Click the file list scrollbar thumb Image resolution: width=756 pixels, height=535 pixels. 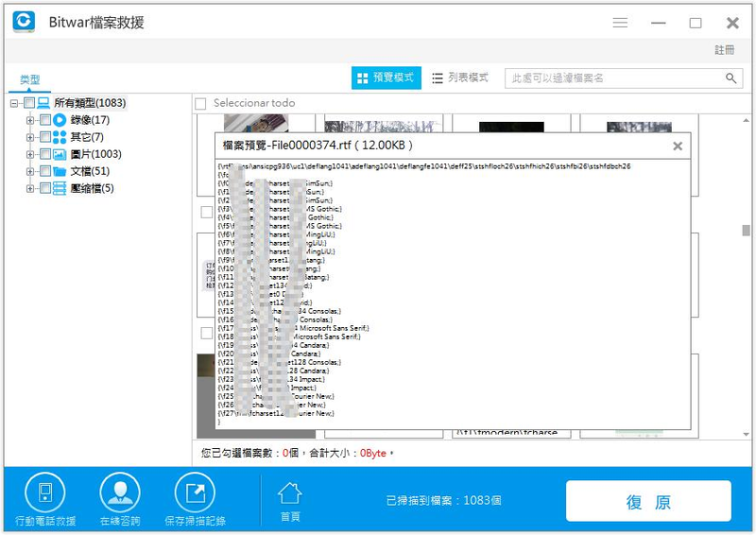pos(746,231)
